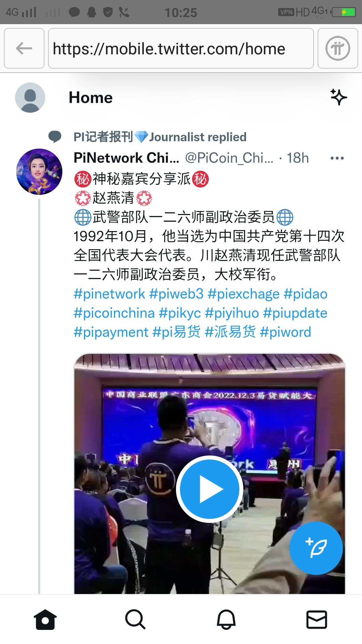Tap the browser back arrow button

click(x=24, y=48)
